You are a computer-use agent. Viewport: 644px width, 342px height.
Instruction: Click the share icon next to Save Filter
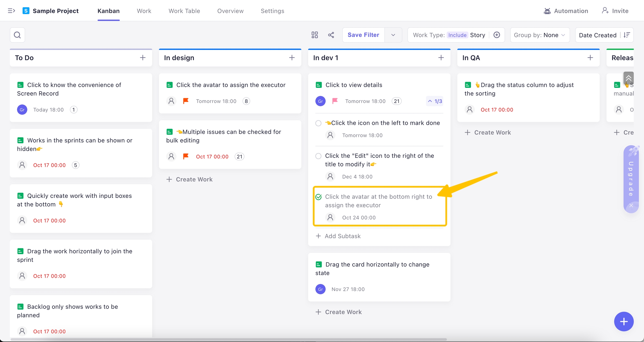[331, 35]
